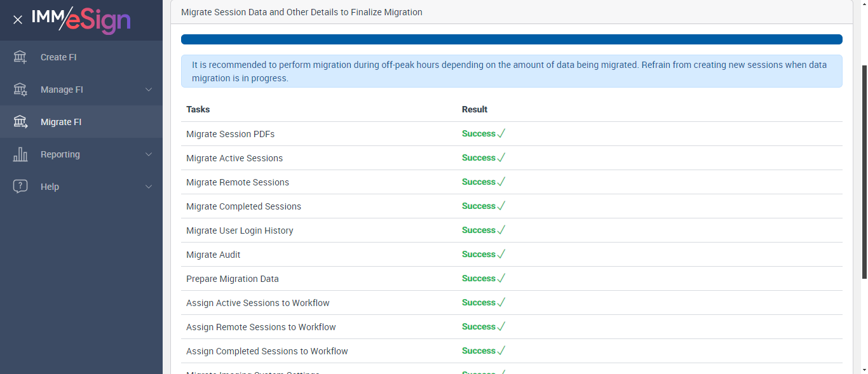The height and width of the screenshot is (374, 868).
Task: Click the page vertical scrollbar
Action: tap(864, 171)
